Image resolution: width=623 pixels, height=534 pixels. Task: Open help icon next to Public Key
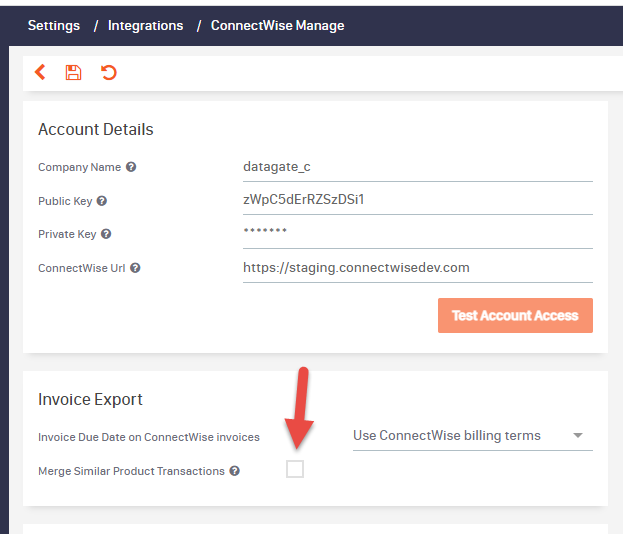click(102, 201)
